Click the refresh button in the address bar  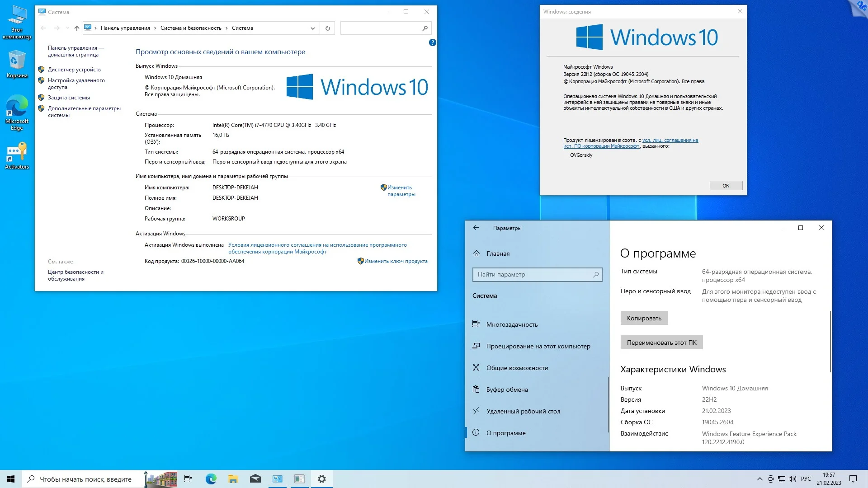328,28
